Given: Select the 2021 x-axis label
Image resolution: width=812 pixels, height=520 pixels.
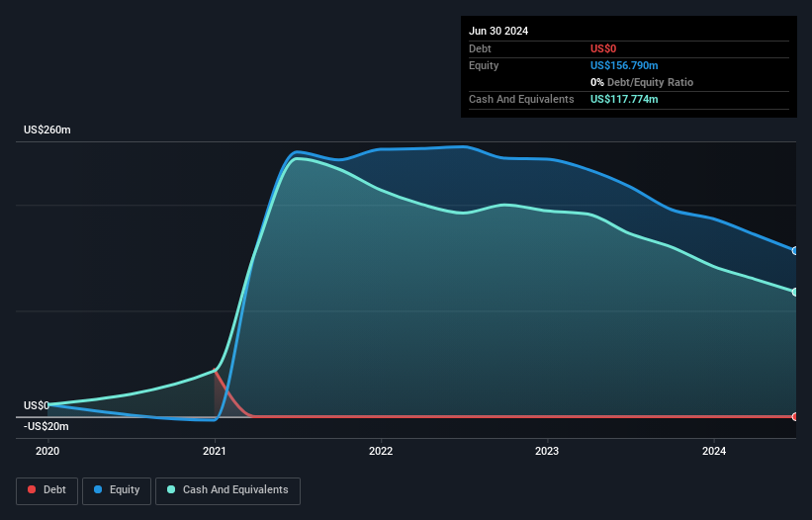Looking at the screenshot, I should point(215,451).
